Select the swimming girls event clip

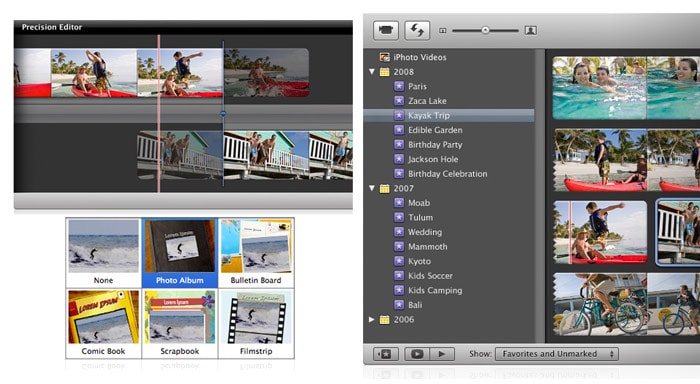click(x=626, y=88)
